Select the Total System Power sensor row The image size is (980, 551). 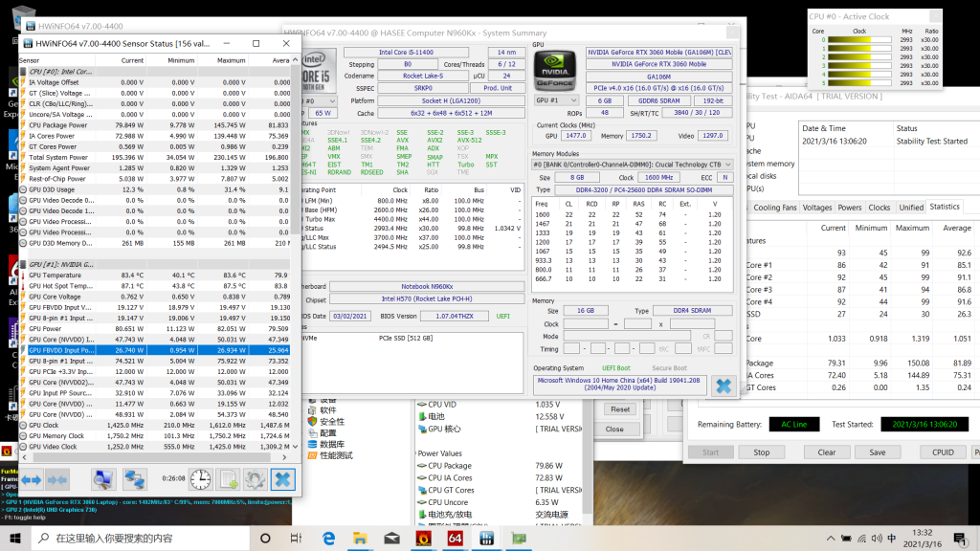[155, 158]
